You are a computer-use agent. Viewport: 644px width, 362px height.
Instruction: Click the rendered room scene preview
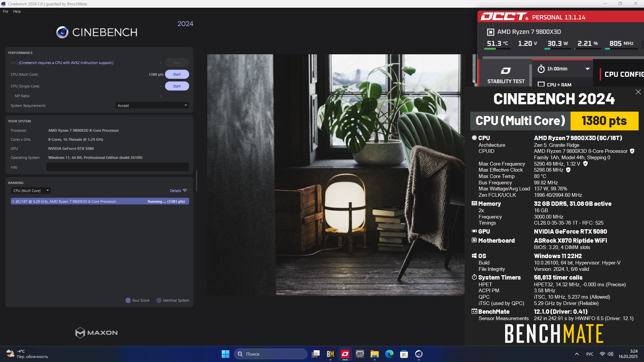[x=336, y=175]
